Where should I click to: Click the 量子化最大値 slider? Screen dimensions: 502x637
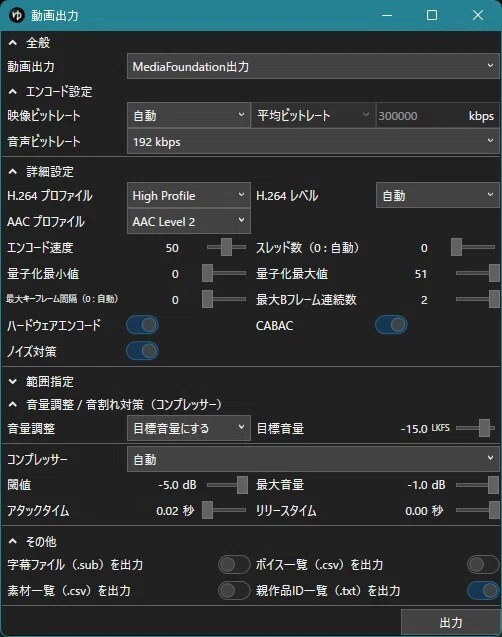click(x=478, y=273)
